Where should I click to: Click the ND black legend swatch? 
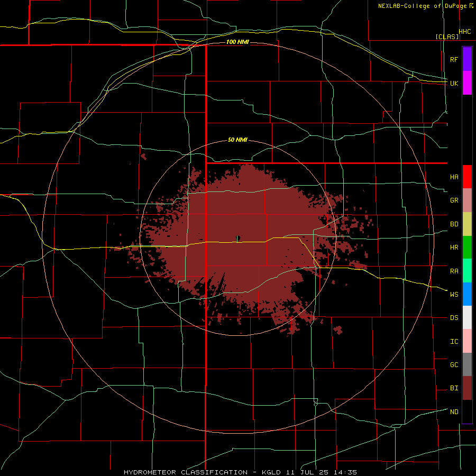[x=467, y=411]
